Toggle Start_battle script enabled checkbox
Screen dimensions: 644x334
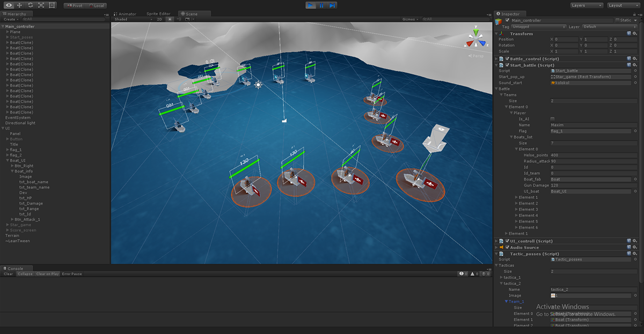[508, 65]
